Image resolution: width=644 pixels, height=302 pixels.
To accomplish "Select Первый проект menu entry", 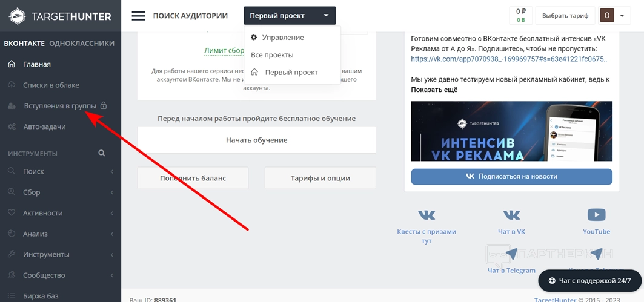I will 292,72.
